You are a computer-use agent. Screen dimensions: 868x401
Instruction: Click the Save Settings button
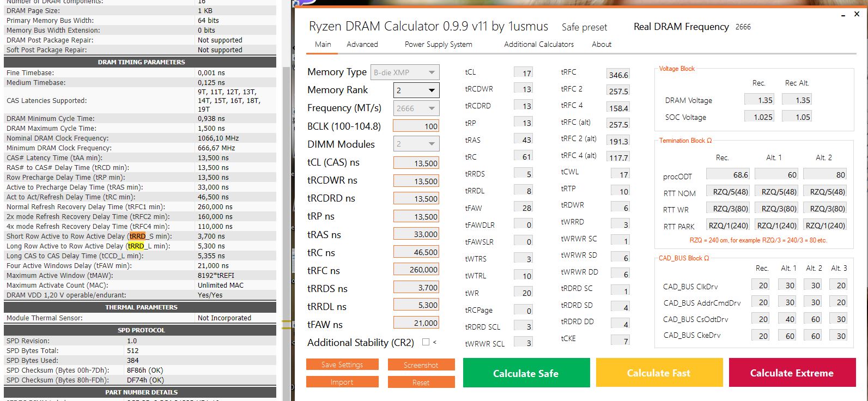click(342, 364)
